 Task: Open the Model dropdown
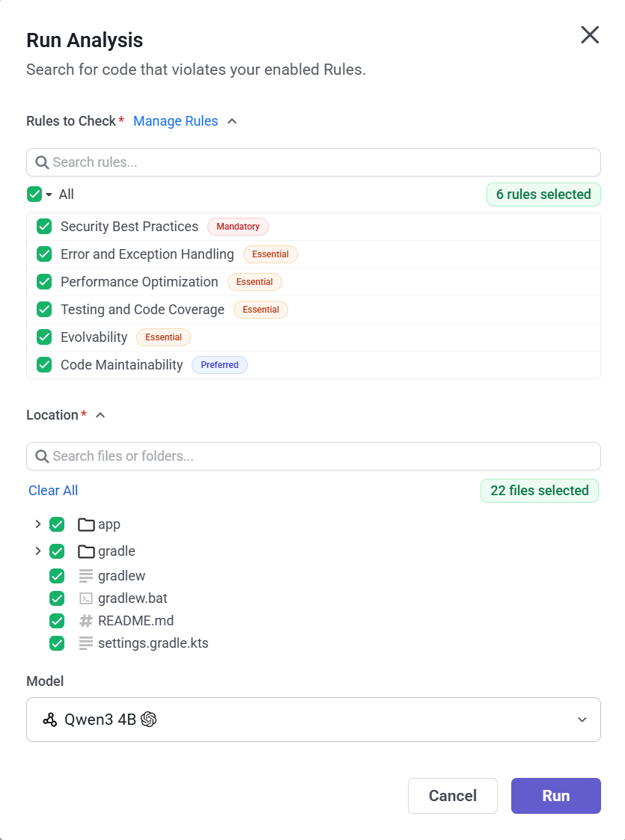click(582, 719)
